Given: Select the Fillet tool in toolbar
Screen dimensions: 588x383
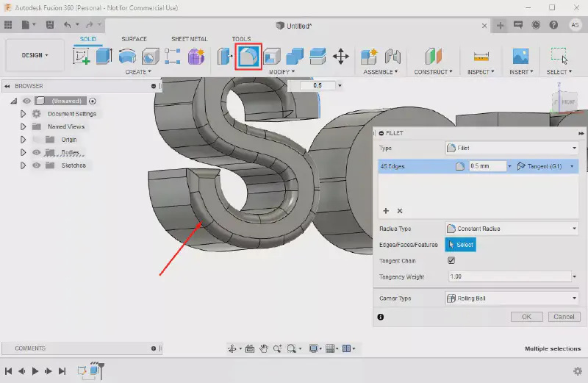Looking at the screenshot, I should click(248, 57).
